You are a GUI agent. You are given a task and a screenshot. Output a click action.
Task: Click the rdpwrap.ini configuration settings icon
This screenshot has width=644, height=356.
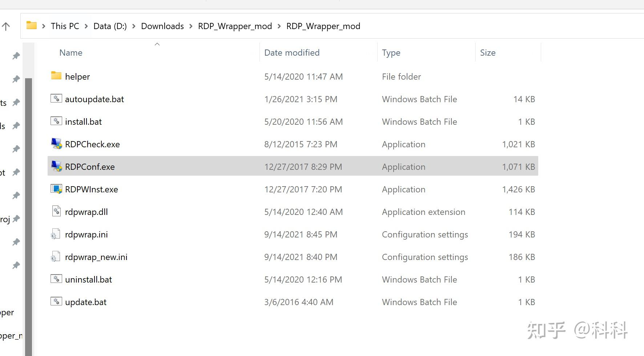[x=55, y=234]
